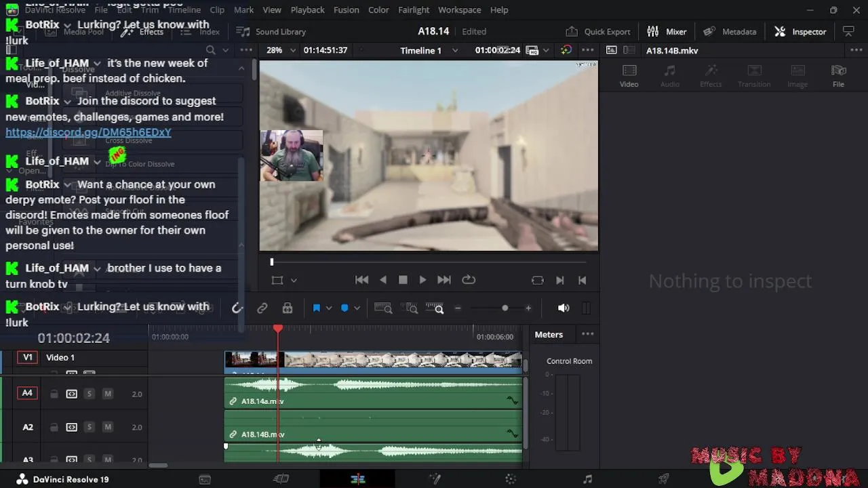Open the Playback menu
Image resolution: width=868 pixels, height=488 pixels.
[x=307, y=10]
